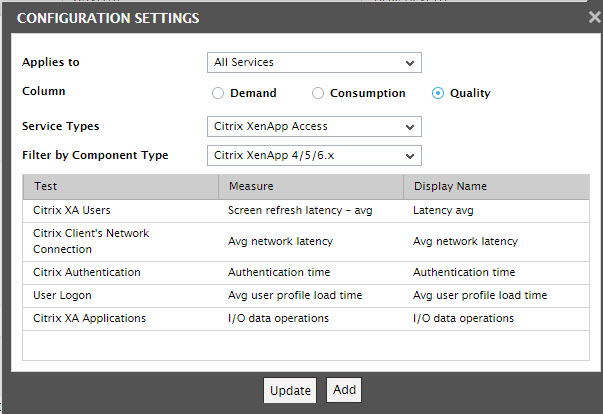Screen dimensions: 603x414
Task: Click the Update button
Action: coord(290,390)
